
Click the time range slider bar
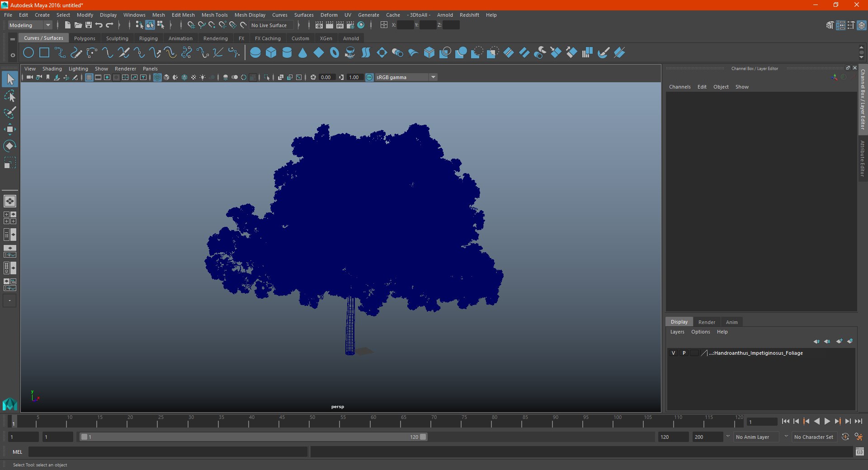tap(253, 437)
